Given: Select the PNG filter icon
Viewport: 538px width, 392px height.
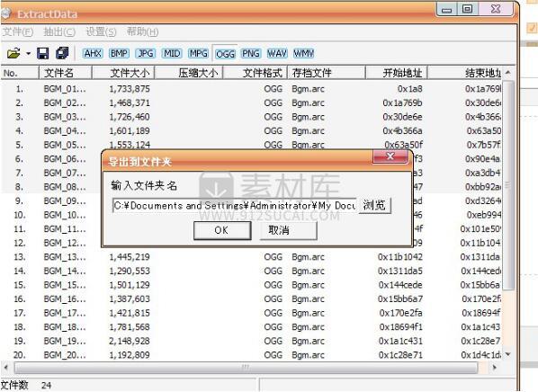Looking at the screenshot, I should click(x=251, y=54).
